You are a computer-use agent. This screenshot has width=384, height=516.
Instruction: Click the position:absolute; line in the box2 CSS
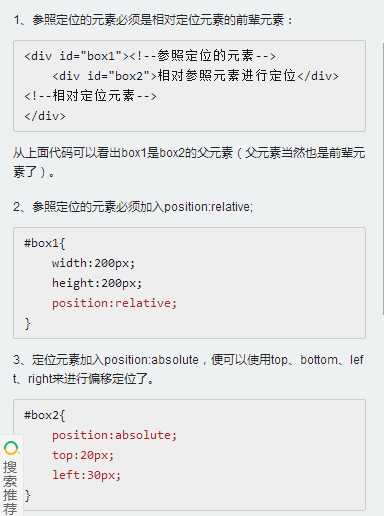click(x=114, y=435)
